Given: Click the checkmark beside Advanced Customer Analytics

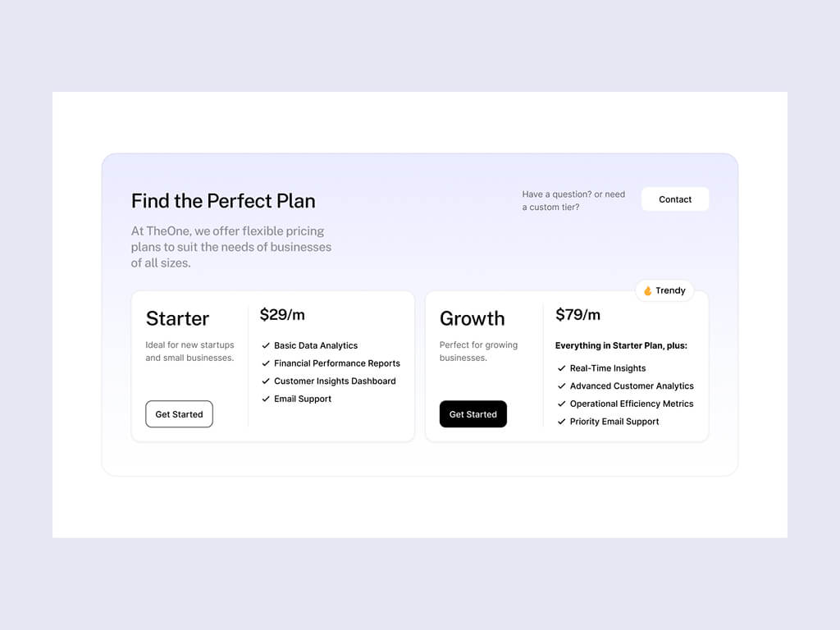Looking at the screenshot, I should point(561,386).
